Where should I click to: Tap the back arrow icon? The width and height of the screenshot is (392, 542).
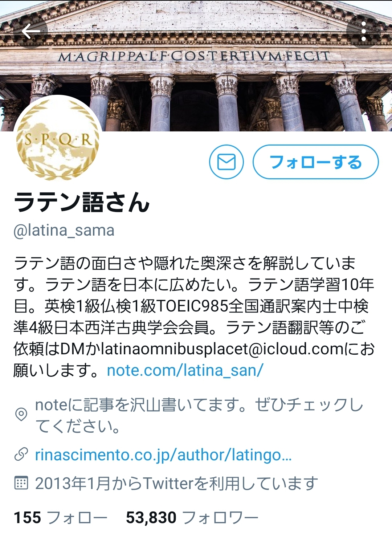coord(30,32)
